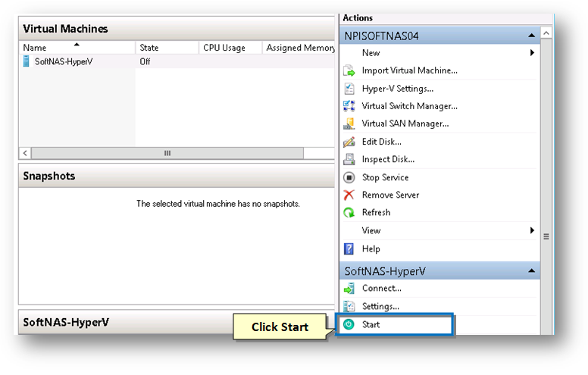The image size is (588, 375).
Task: Click Stop Service action
Action: coord(385,177)
